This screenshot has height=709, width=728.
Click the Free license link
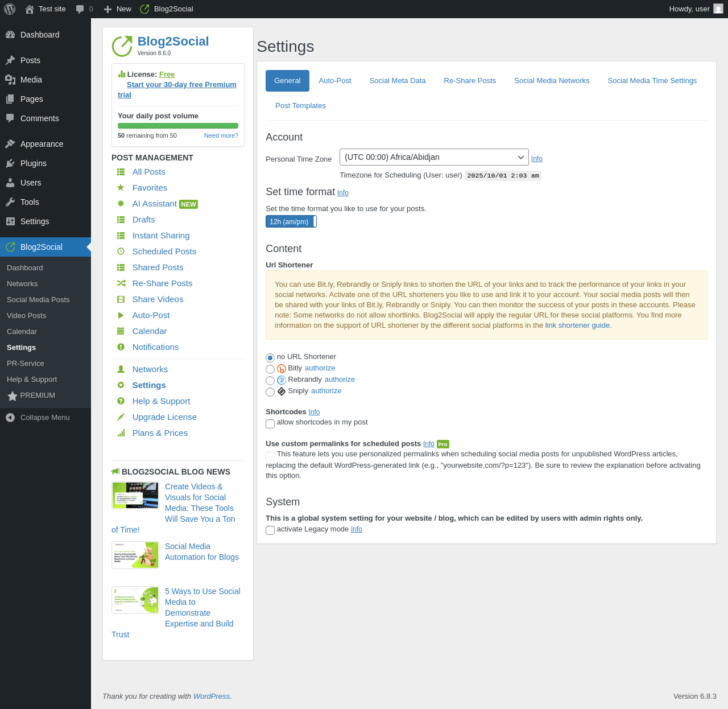tap(167, 75)
